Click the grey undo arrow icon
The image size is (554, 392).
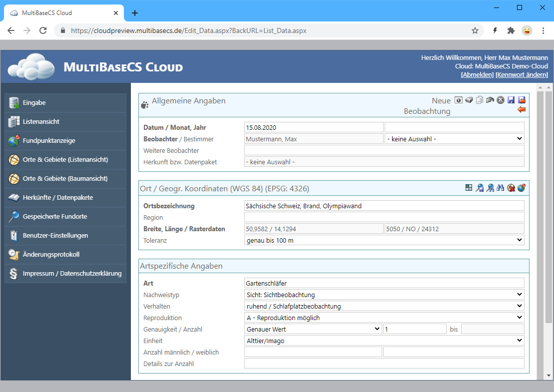(x=490, y=100)
